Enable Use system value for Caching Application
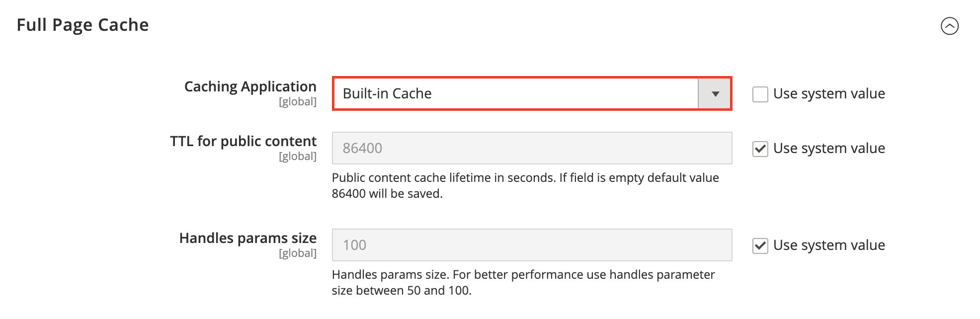Viewport: 980px width, 319px height. (x=760, y=94)
